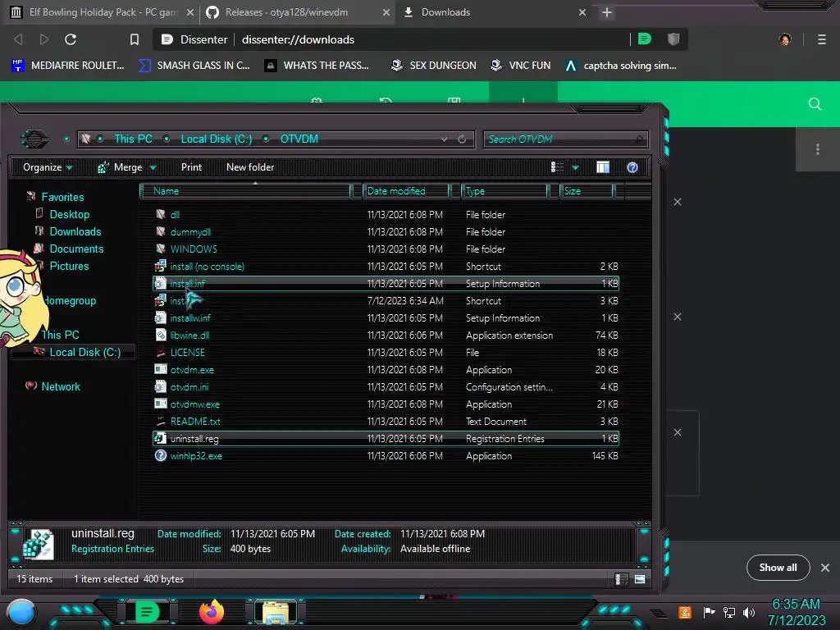Click the search icon on the downloads page
Screen dimensions: 840x630
tap(815, 104)
